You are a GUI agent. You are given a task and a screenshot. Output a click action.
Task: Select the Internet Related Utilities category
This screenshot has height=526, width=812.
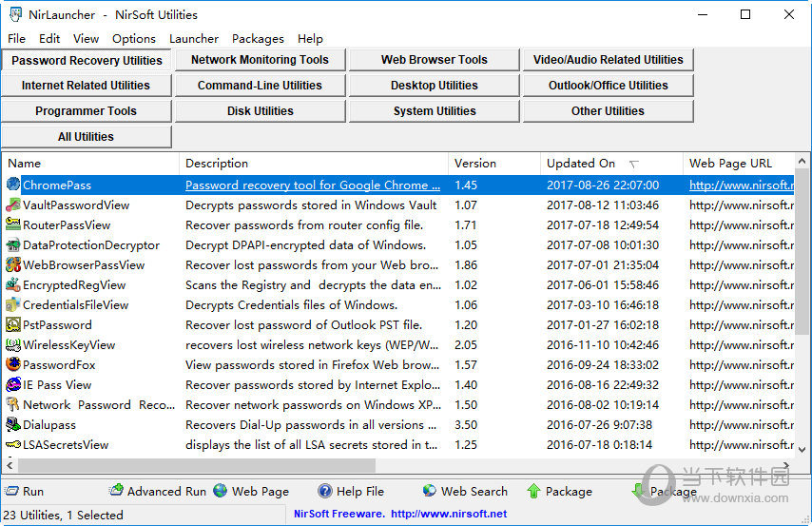click(86, 86)
